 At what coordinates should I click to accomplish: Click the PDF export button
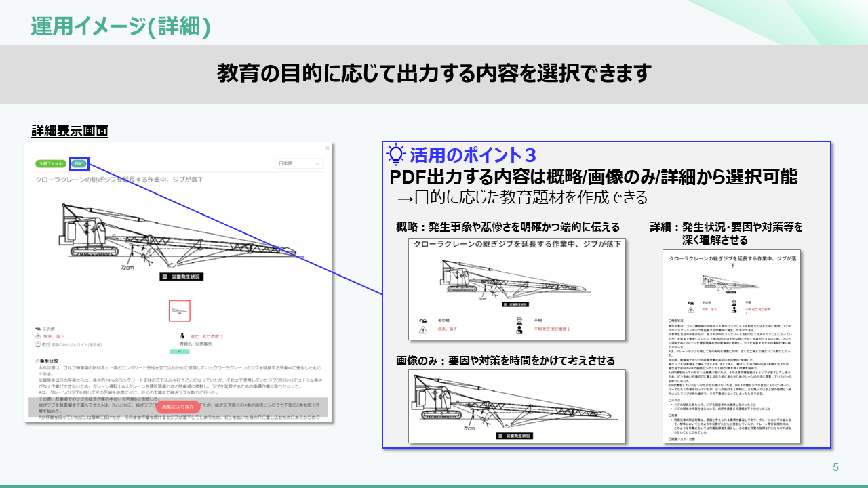79,163
